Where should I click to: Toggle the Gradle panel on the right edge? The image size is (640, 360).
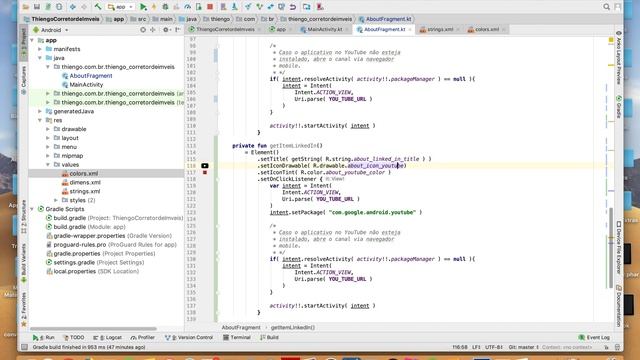pyautogui.click(x=619, y=107)
